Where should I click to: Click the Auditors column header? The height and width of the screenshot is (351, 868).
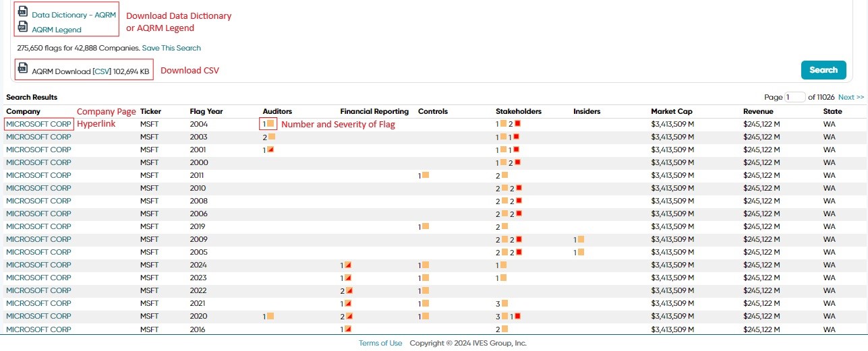tap(277, 111)
